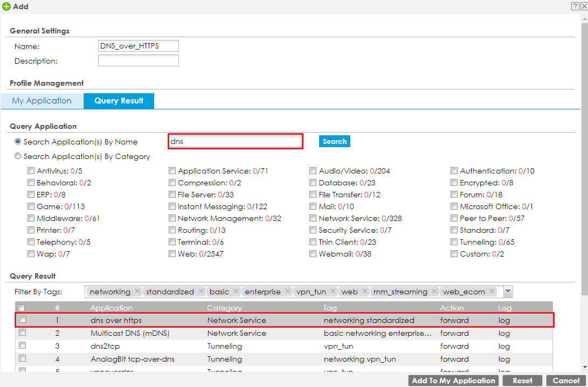The height and width of the screenshot is (387, 588).
Task: Remove the standardized tag filter
Action: (x=201, y=292)
